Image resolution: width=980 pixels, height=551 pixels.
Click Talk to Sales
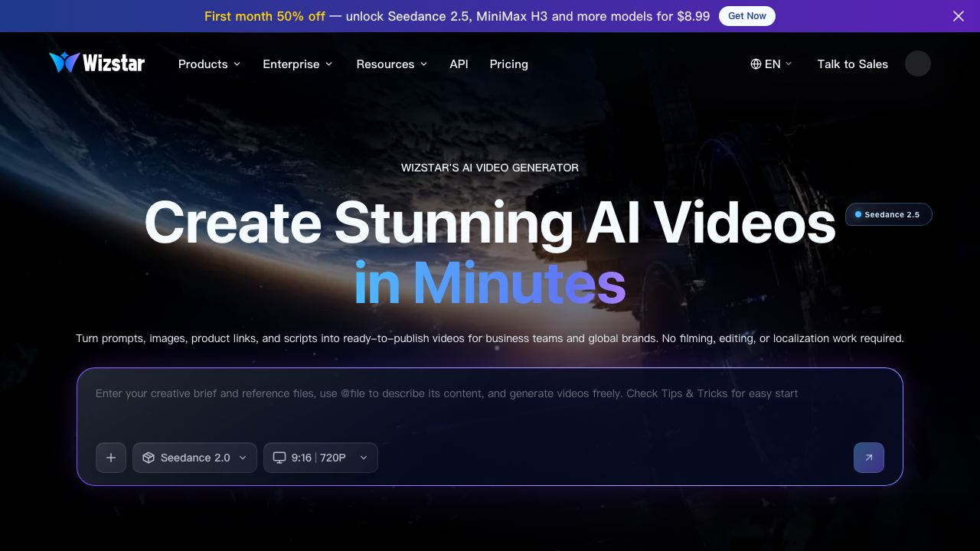tap(852, 64)
